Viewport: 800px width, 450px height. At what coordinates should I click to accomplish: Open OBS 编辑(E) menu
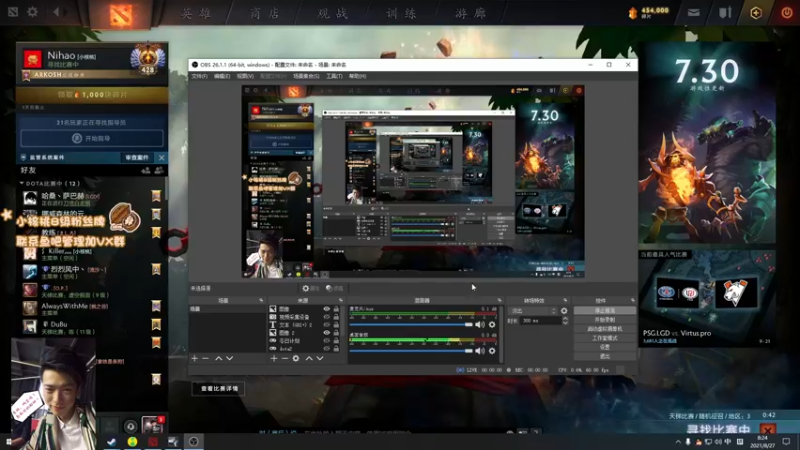(222, 76)
